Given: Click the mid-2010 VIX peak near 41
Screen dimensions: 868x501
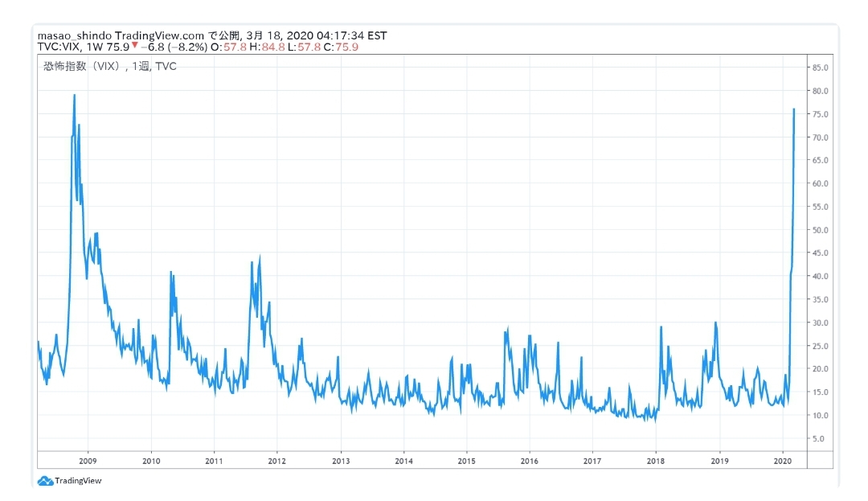Looking at the screenshot, I should click(x=171, y=273).
